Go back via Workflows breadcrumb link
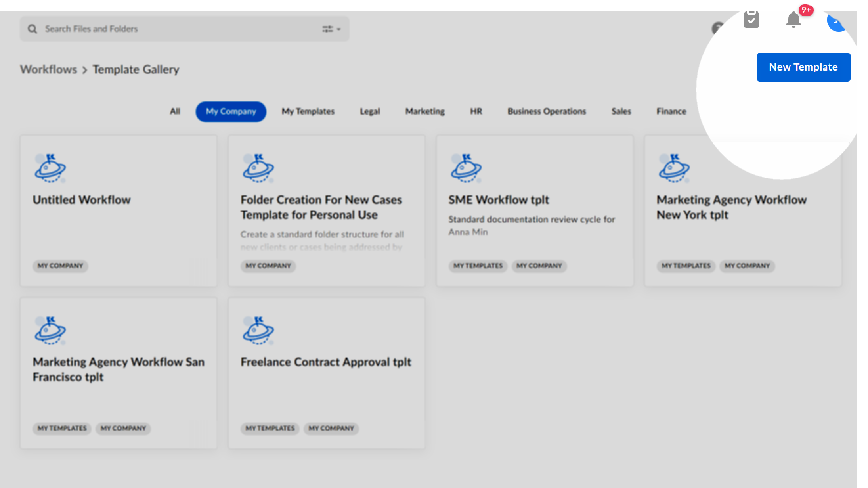Image resolution: width=868 pixels, height=488 pixels. point(49,69)
